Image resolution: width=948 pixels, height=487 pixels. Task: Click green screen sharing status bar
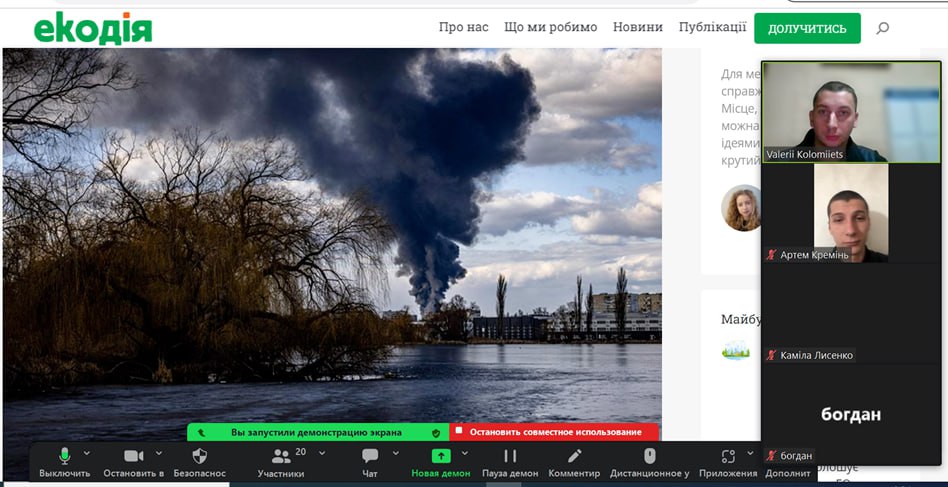click(318, 432)
